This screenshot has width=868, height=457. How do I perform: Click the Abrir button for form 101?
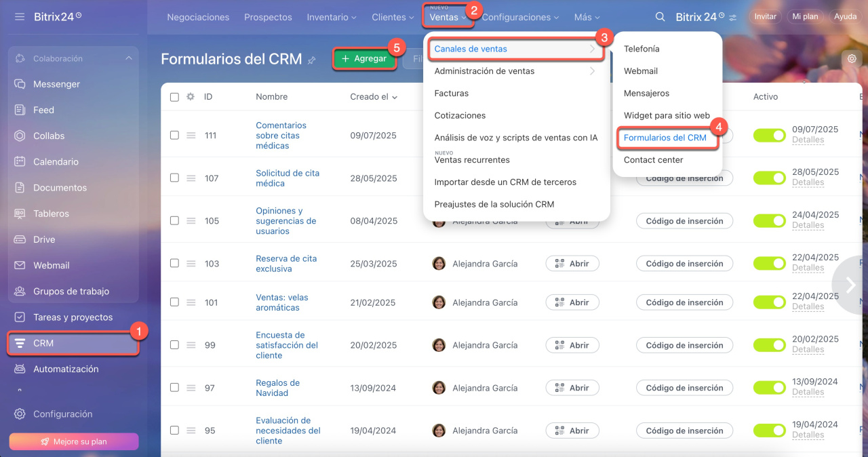572,302
